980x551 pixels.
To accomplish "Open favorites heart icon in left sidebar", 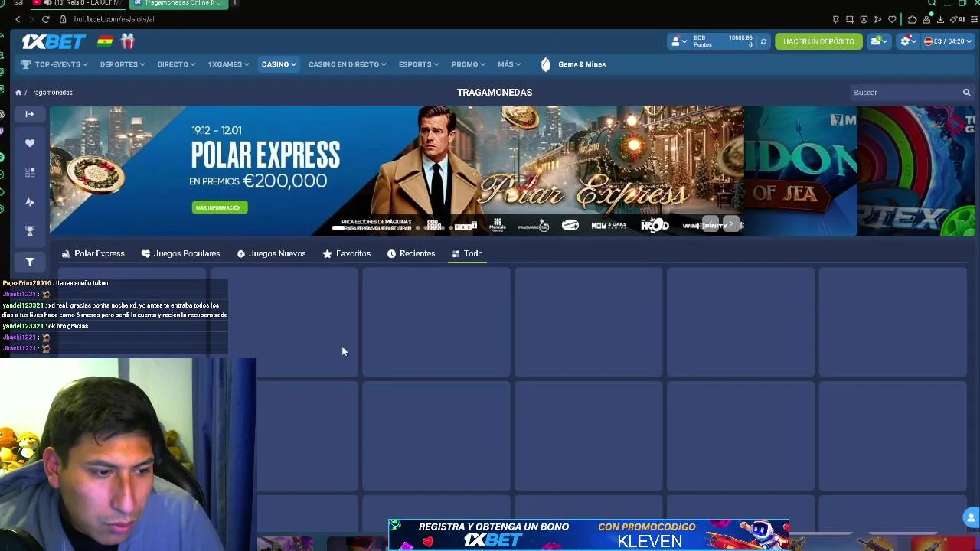I will click(30, 143).
